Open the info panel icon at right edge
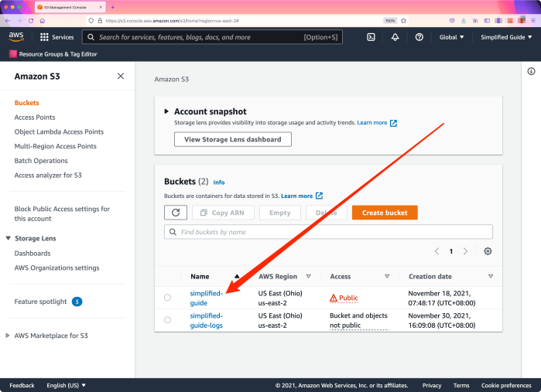Viewport: 541px width, 392px height. [531, 71]
